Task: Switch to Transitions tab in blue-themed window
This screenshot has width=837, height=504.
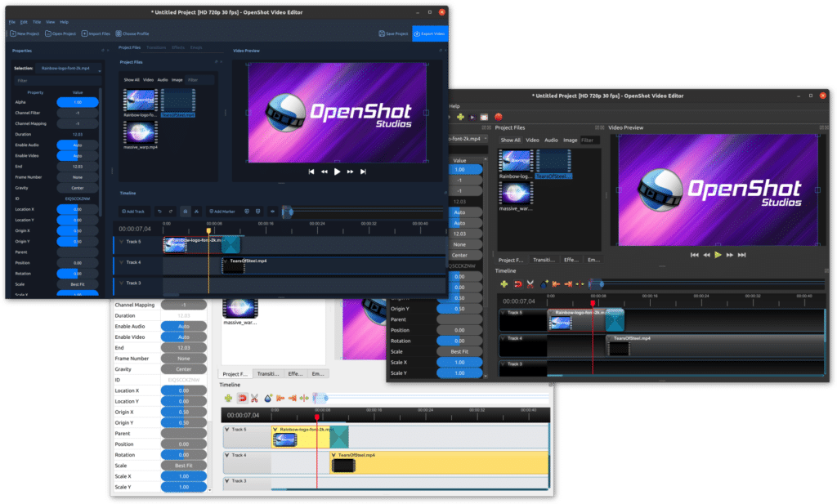Action: click(156, 47)
